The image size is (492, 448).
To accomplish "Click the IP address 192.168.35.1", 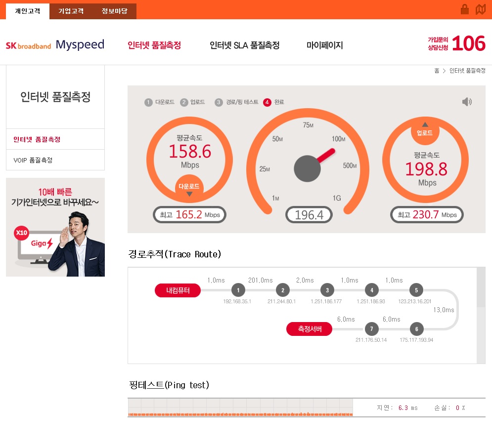I will point(237,301).
